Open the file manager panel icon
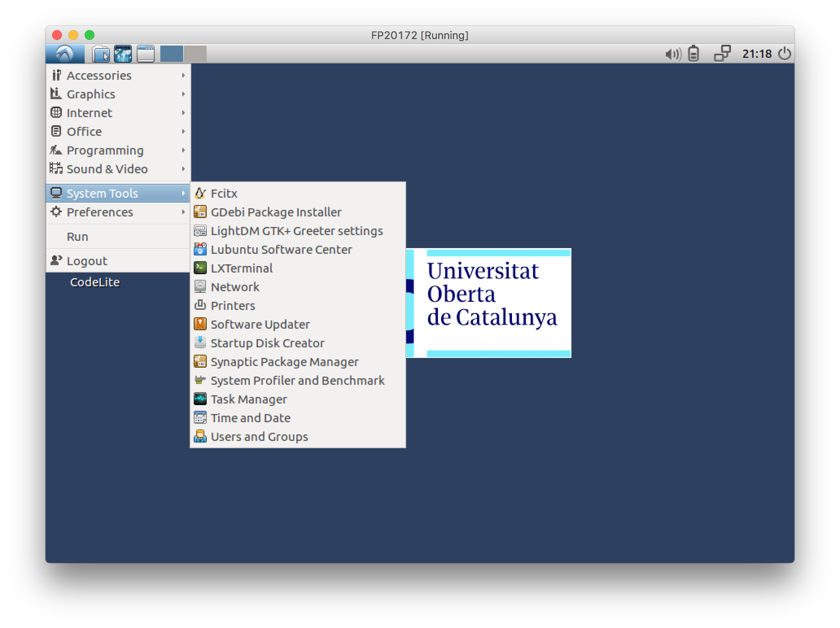Image resolution: width=840 pixels, height=628 pixels. tap(101, 54)
